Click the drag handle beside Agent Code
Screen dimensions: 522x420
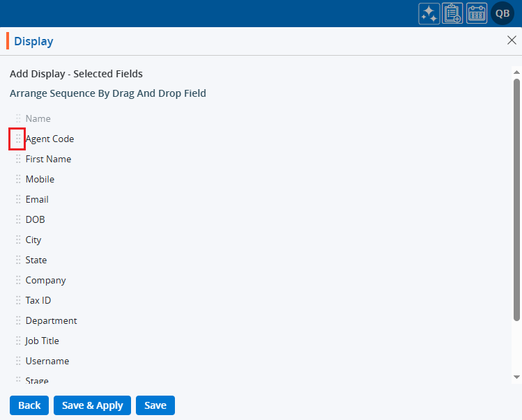[x=18, y=139]
